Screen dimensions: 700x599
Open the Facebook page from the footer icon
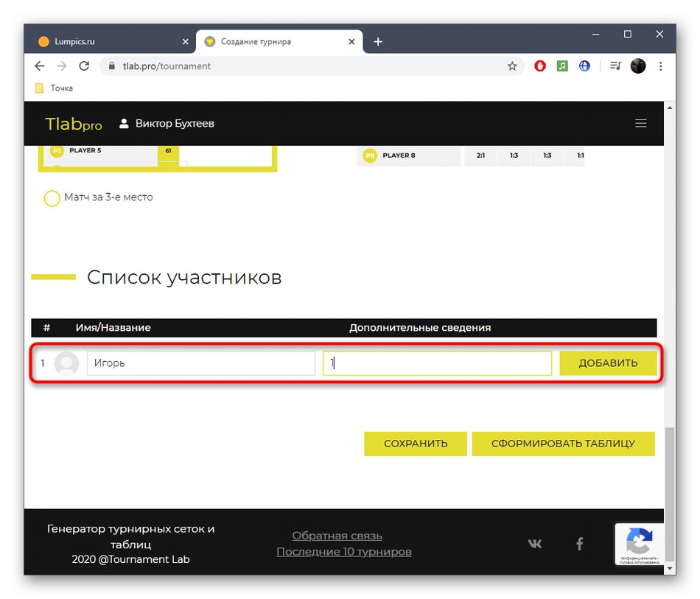pos(580,543)
